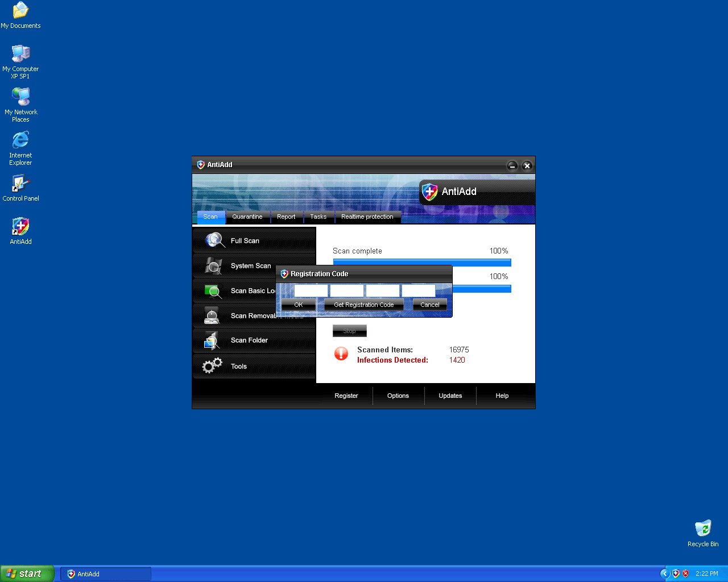Screen dimensions: 728x582
Task: Click the Updates link in footer
Action: 450,396
